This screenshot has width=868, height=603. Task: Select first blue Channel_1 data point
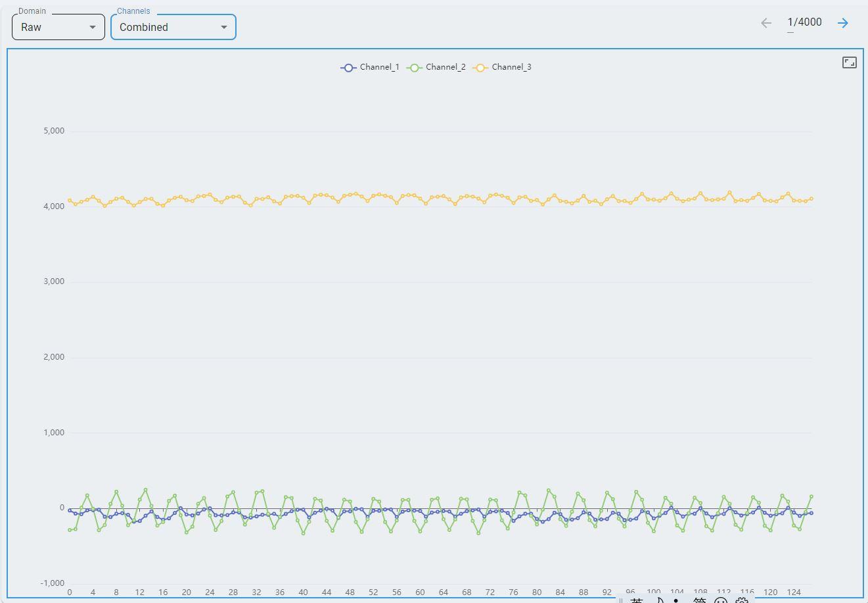[x=70, y=510]
